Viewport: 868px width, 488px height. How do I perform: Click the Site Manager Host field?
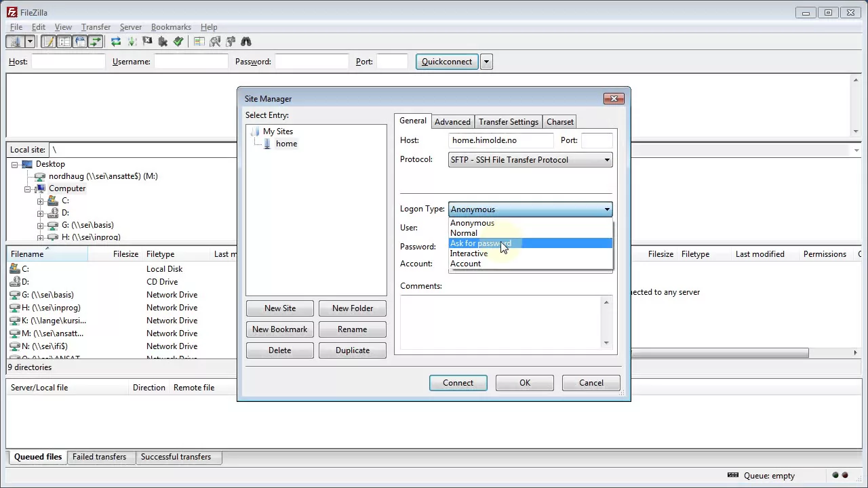click(x=501, y=140)
